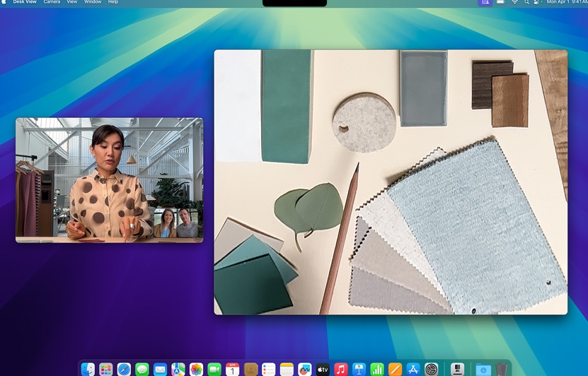Open the Trash in the dock
Image resolution: width=588 pixels, height=376 pixels.
tap(502, 370)
